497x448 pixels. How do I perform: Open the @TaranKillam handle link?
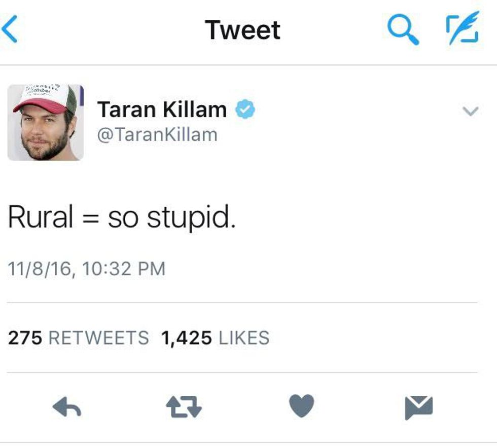tap(157, 135)
